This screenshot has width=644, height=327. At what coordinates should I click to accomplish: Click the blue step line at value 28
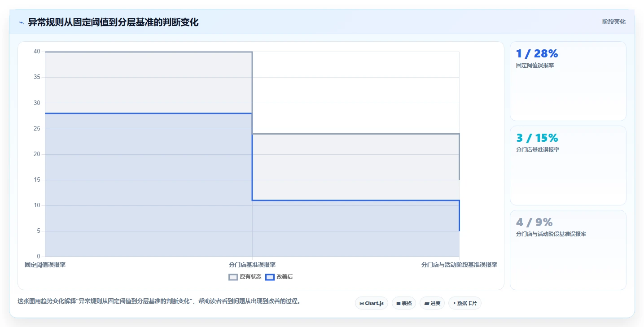point(148,113)
